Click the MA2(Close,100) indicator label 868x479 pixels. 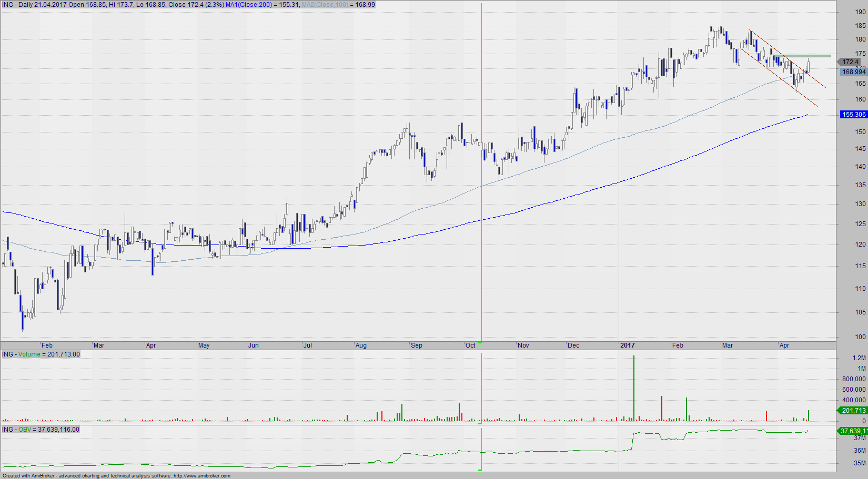click(325, 5)
